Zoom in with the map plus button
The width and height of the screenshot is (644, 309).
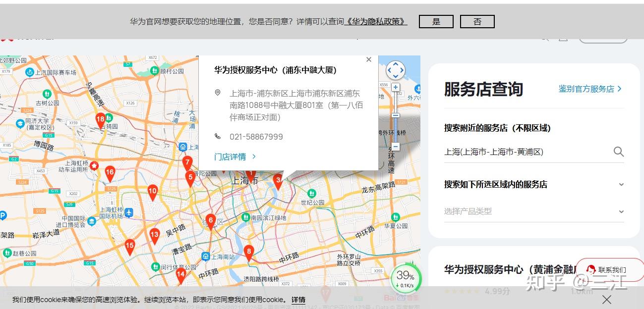pos(396,88)
